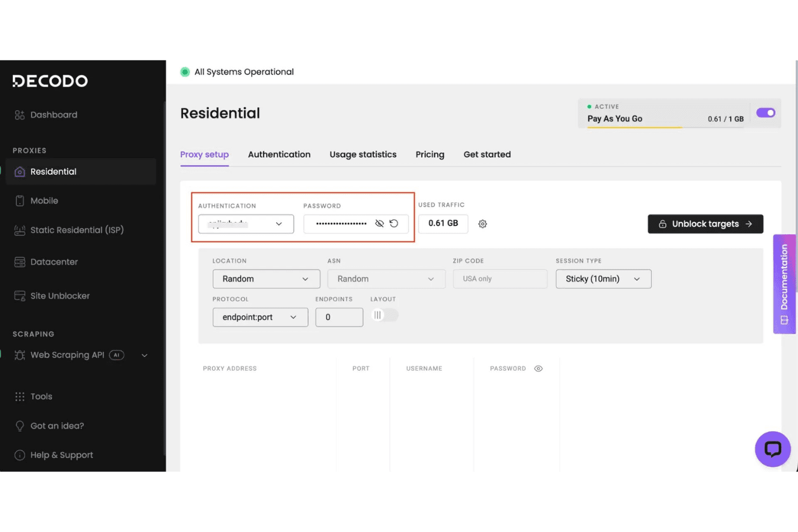
Task: Toggle the Pay As You Go subscription switch
Action: point(766,113)
